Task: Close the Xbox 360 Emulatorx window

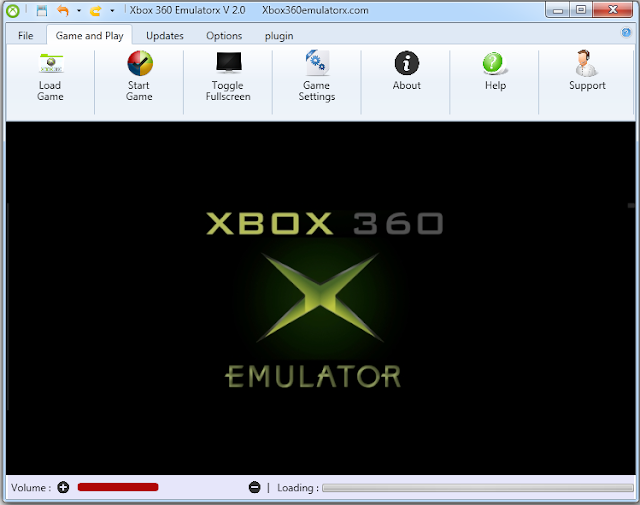Action: [612, 10]
